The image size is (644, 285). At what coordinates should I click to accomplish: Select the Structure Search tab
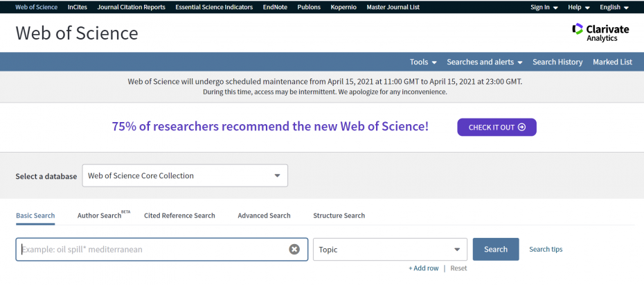[x=339, y=216]
